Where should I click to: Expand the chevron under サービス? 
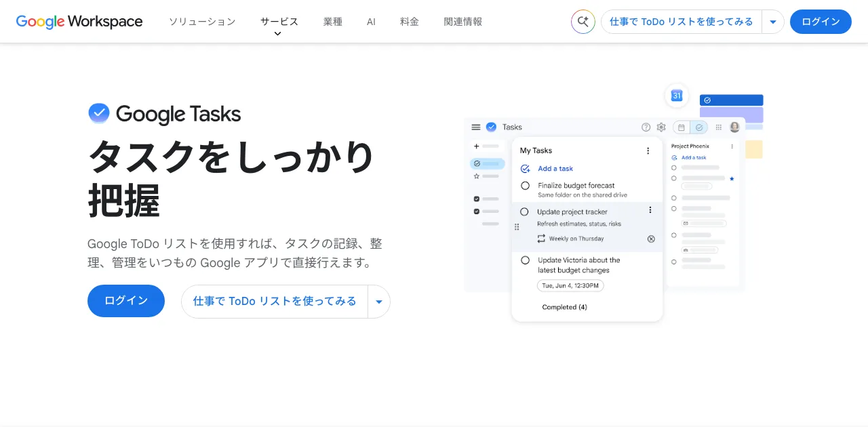[x=277, y=34]
